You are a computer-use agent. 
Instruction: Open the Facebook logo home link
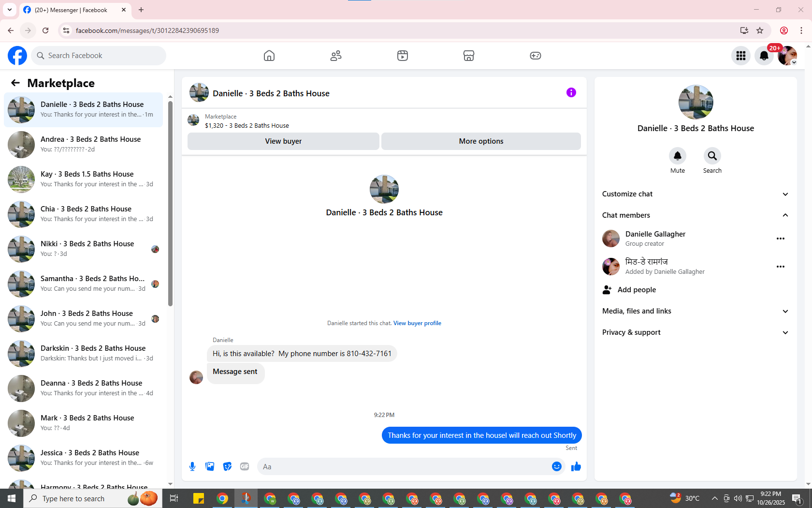point(17,56)
